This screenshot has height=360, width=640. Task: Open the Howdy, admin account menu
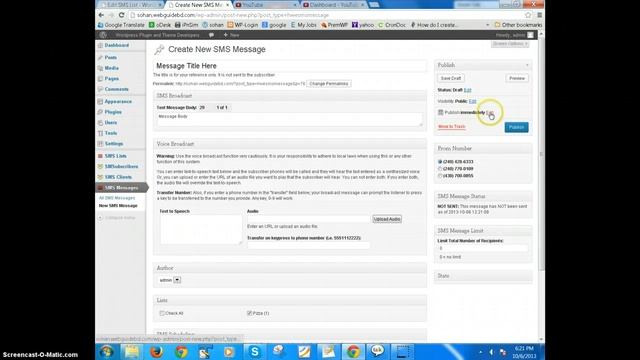coord(514,35)
